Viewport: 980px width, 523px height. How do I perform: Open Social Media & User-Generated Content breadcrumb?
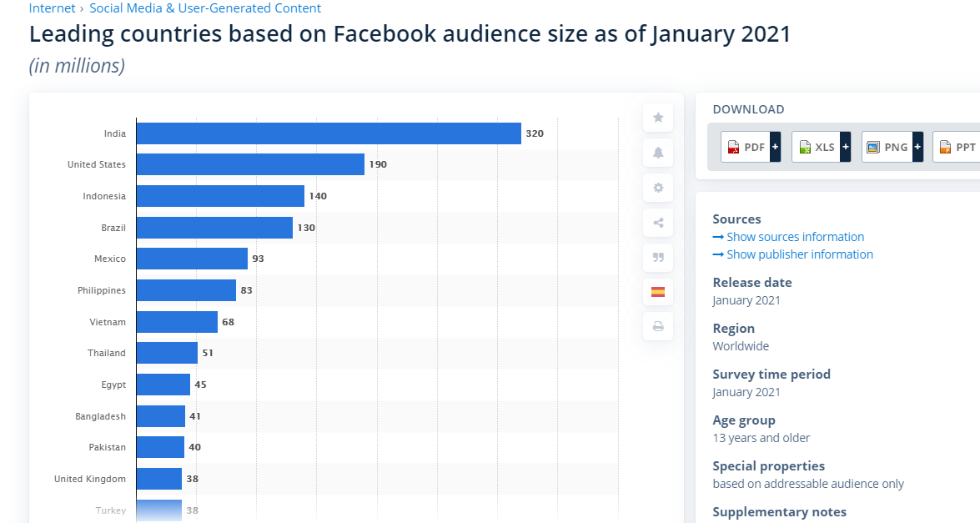pos(204,8)
